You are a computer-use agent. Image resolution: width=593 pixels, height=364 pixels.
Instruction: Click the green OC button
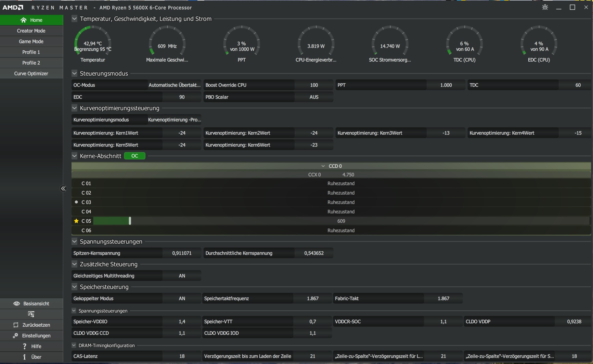134,156
